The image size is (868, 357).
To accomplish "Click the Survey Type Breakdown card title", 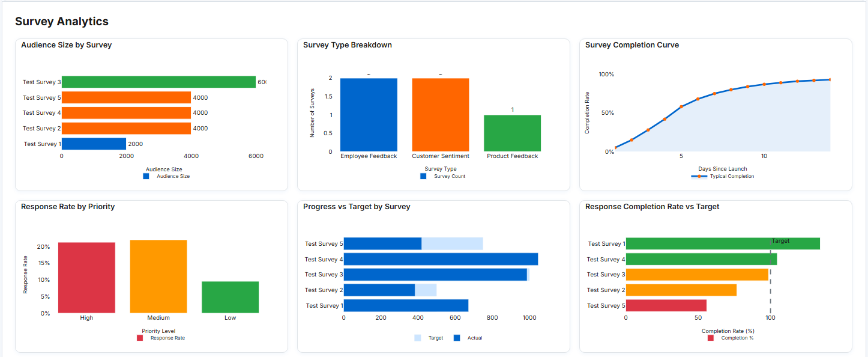I will click(348, 45).
